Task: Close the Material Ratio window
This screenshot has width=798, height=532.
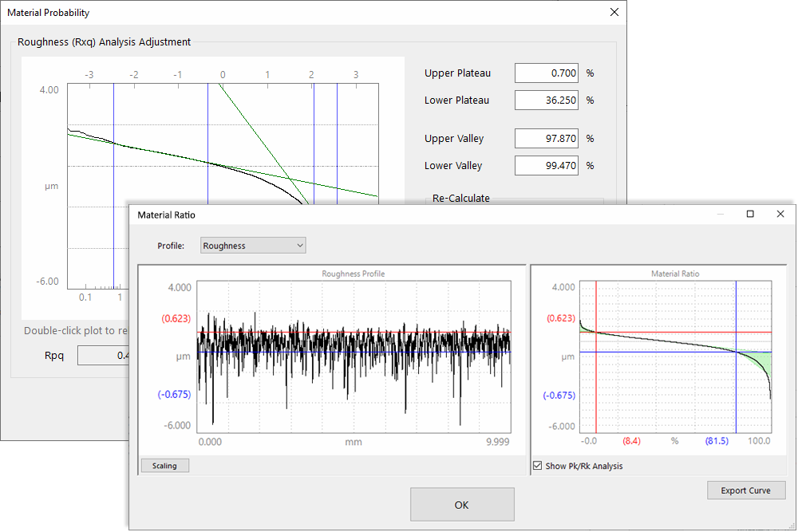Action: [780, 214]
